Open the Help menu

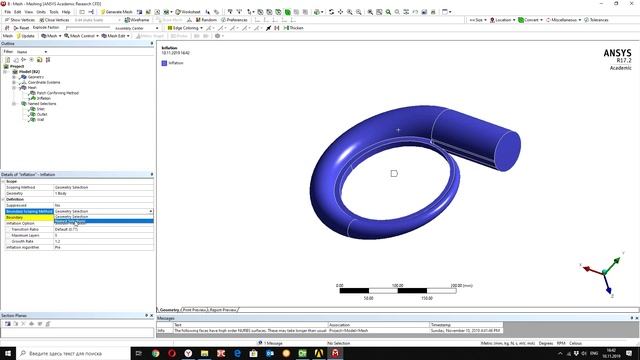[66, 12]
